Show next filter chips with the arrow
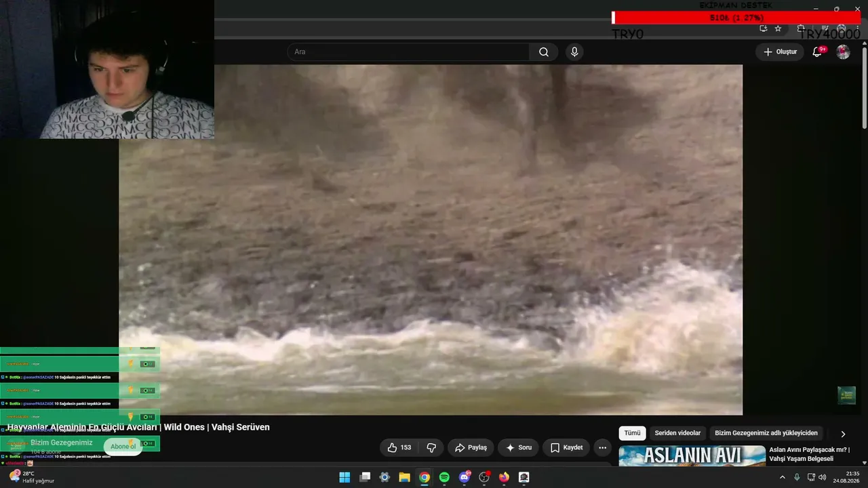 pos(843,434)
